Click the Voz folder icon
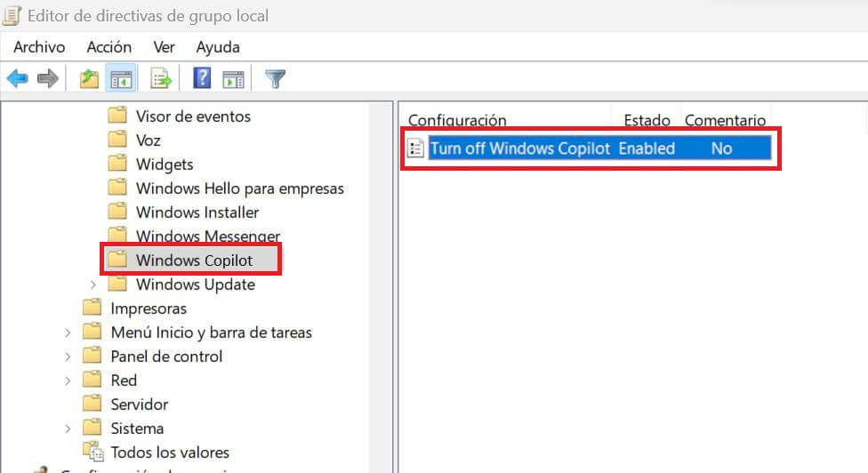This screenshot has height=473, width=868. [x=117, y=139]
